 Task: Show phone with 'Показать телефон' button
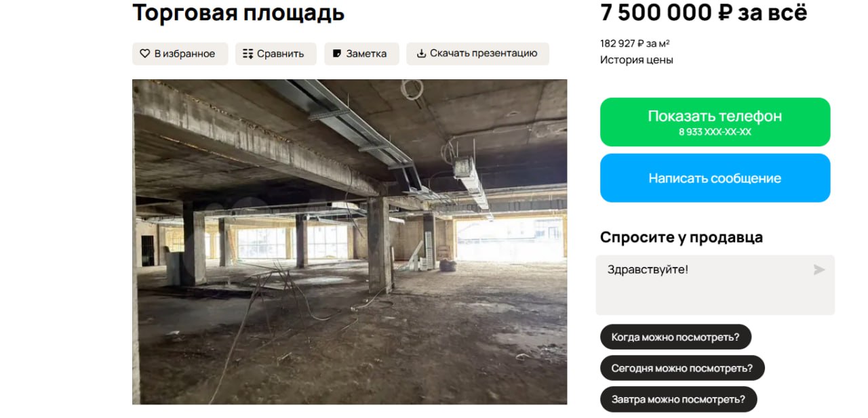(715, 122)
